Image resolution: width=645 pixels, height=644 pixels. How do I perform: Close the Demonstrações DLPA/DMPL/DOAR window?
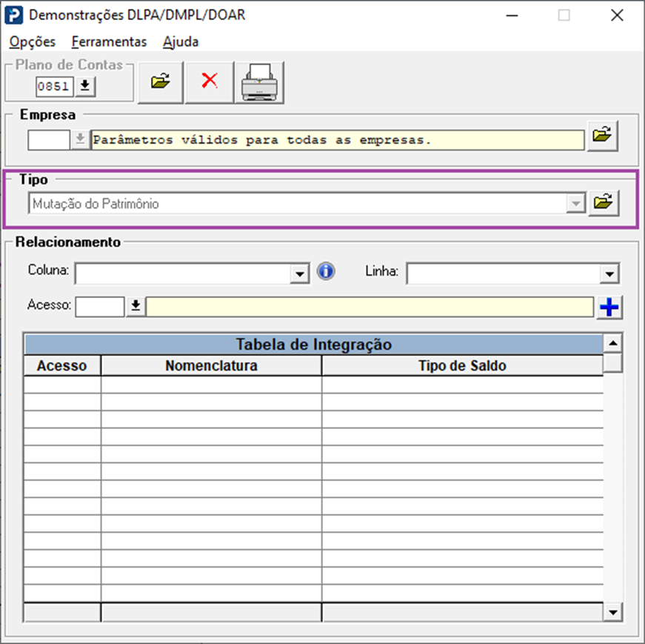[x=617, y=16]
